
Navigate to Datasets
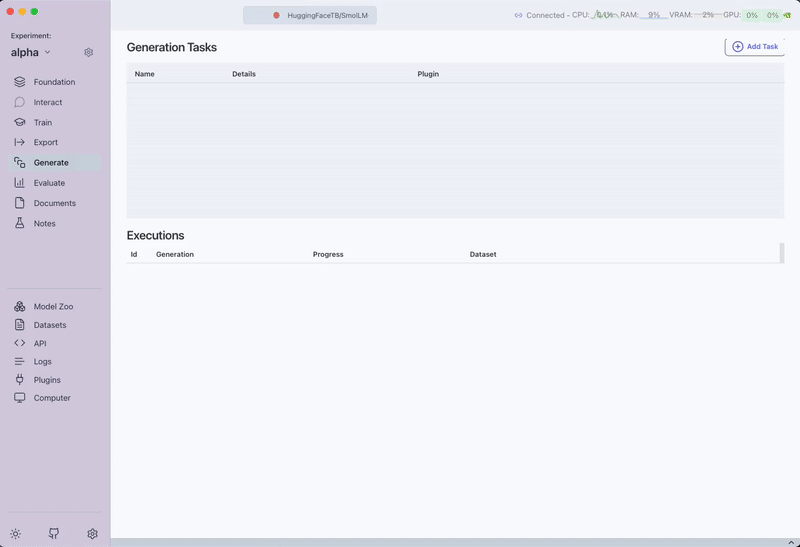pyautogui.click(x=50, y=325)
